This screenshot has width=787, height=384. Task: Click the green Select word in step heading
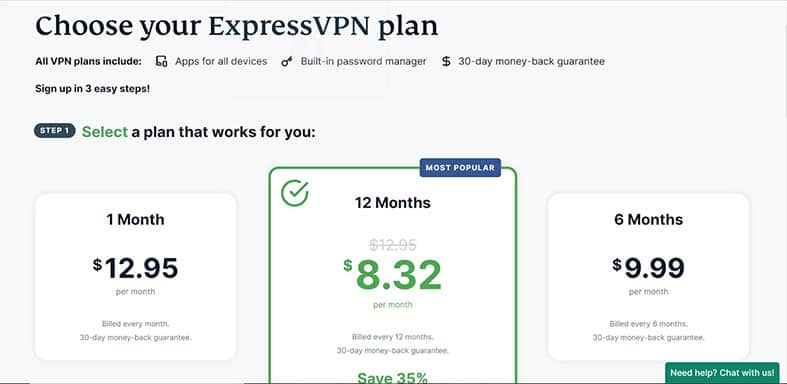click(105, 132)
